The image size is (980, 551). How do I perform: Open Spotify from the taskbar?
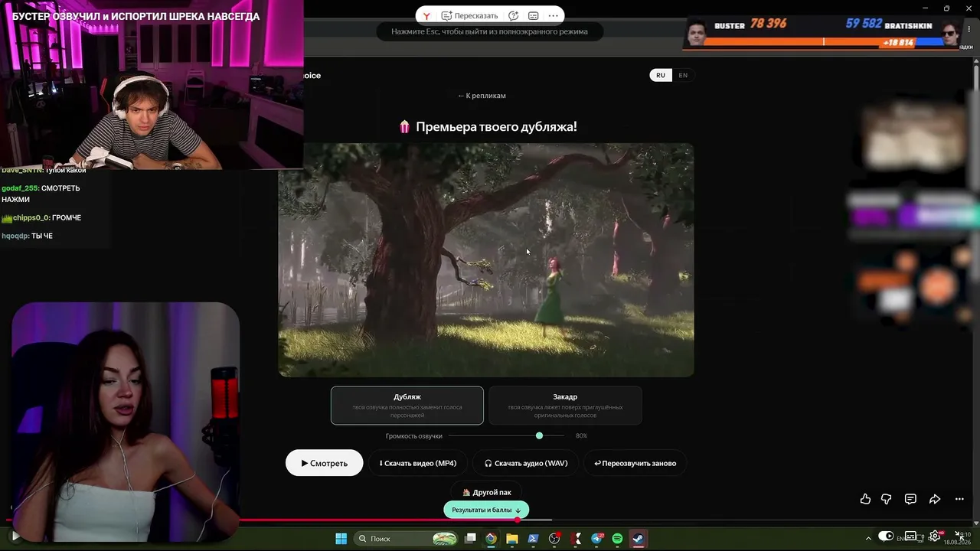617,539
